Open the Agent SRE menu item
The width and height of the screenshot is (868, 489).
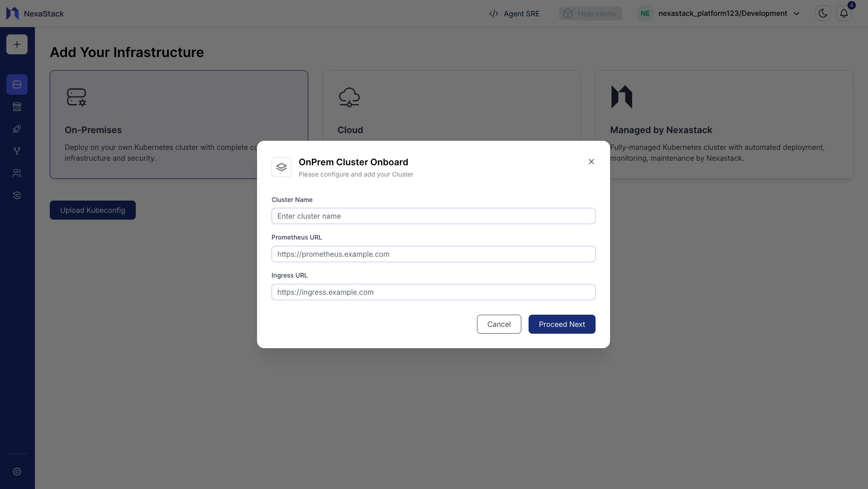pyautogui.click(x=514, y=14)
